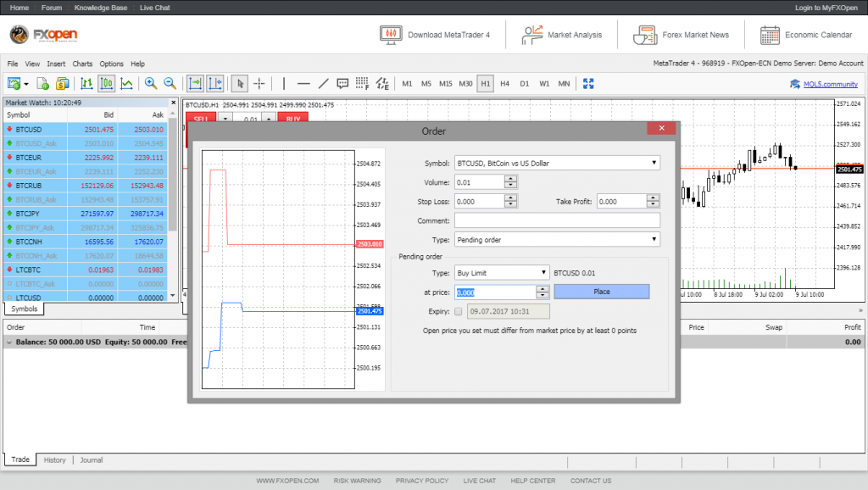The height and width of the screenshot is (490, 868).
Task: Zoom in on the chart
Action: tap(151, 84)
